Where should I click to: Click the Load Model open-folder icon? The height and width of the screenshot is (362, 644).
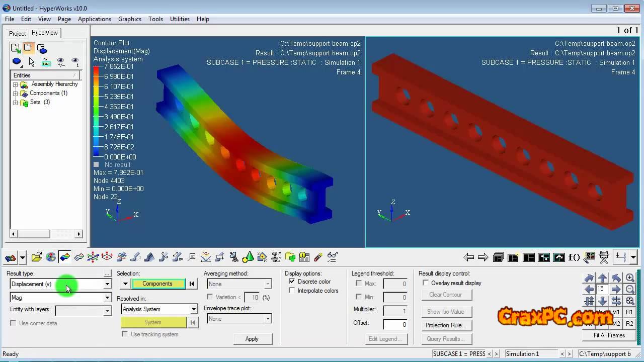(x=36, y=257)
